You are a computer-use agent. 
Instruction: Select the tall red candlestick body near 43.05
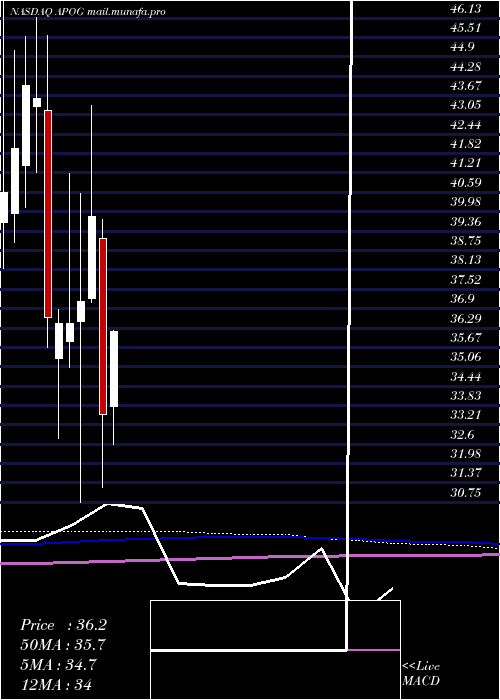48,214
